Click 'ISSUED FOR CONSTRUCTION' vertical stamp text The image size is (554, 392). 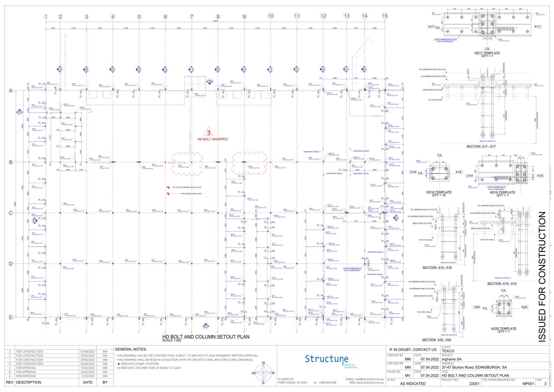point(542,277)
